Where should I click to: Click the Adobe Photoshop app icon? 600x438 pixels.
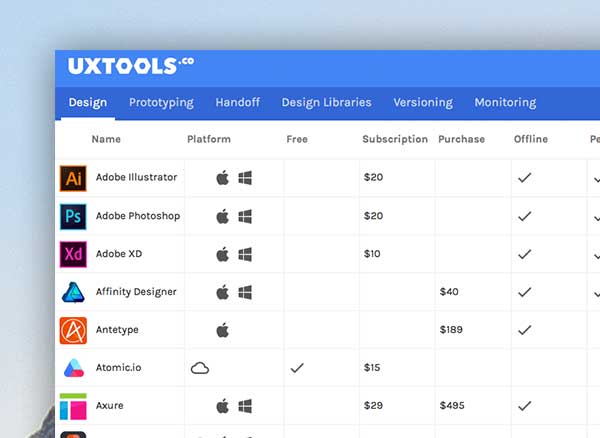tap(73, 217)
